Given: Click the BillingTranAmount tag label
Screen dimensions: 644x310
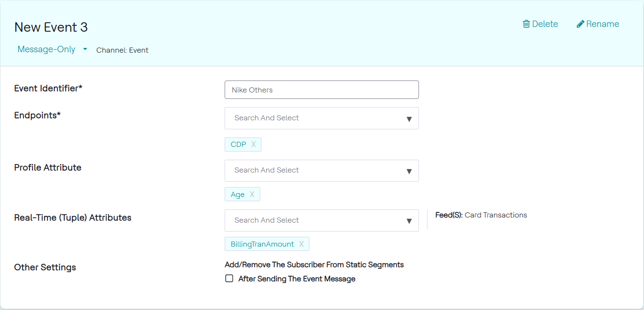Looking at the screenshot, I should click(262, 244).
